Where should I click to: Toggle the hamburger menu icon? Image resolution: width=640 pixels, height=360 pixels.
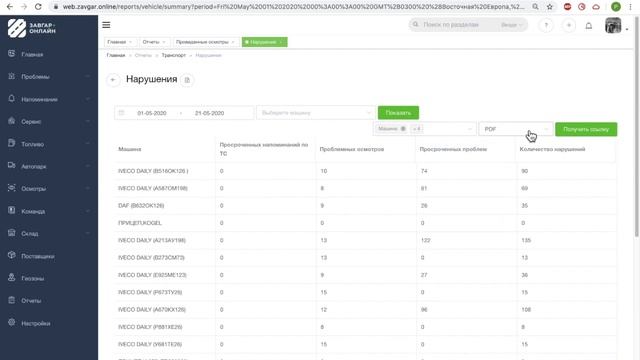point(106,25)
